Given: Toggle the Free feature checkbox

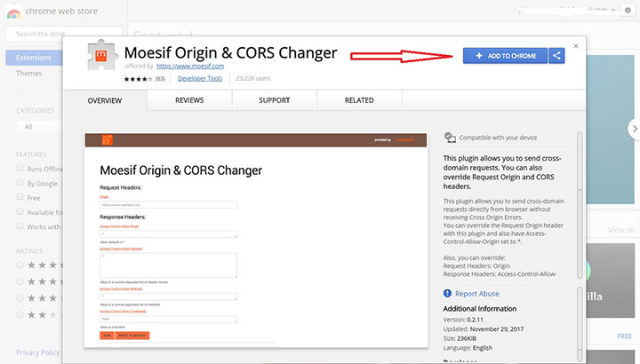Looking at the screenshot, I should 20,197.
